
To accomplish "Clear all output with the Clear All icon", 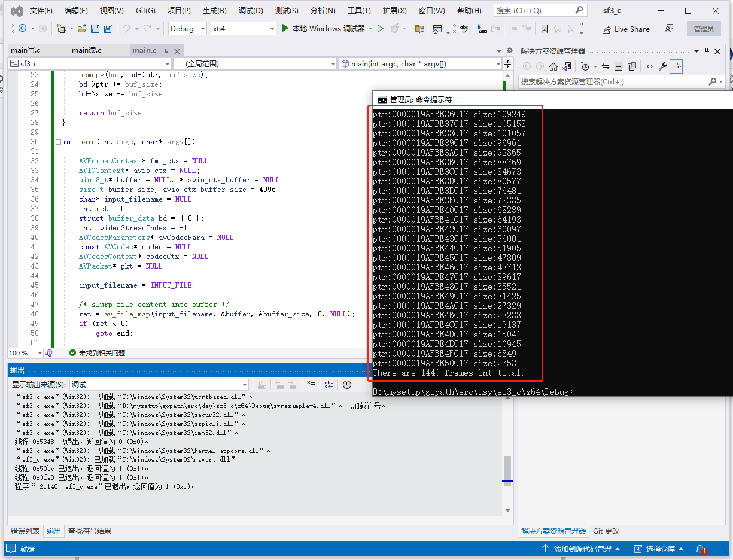I will point(311,384).
